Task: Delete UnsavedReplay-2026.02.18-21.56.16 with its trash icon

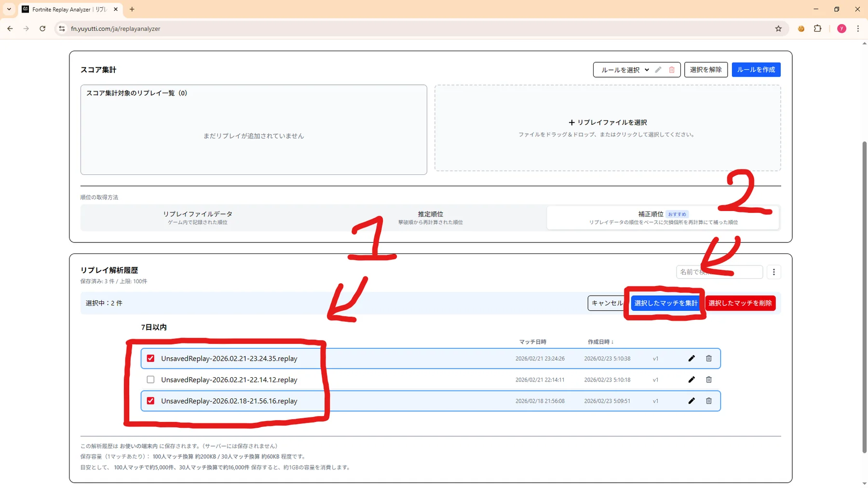Action: [709, 400]
